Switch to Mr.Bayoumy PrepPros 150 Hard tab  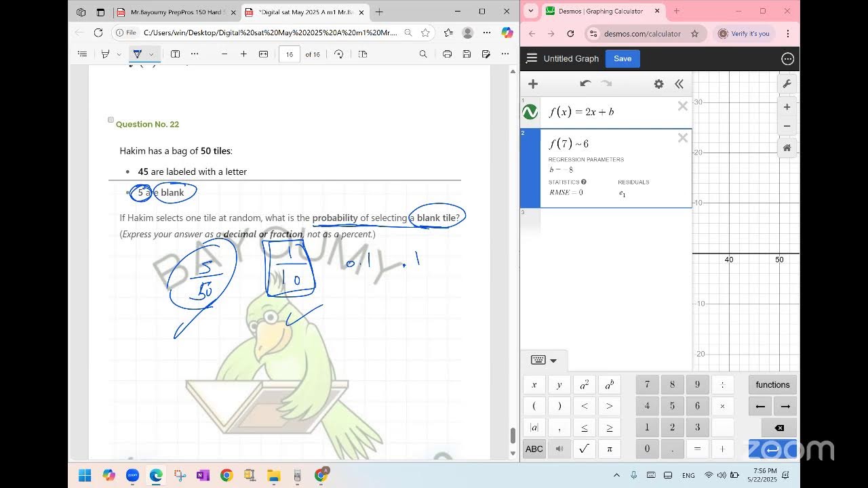176,12
